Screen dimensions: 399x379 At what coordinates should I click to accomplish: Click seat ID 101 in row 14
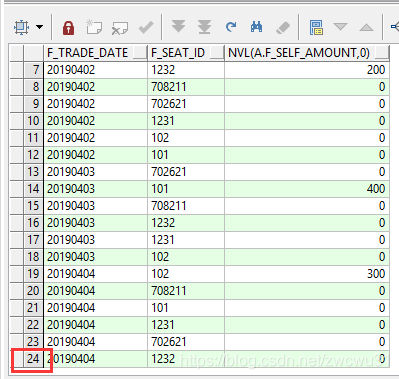pos(160,189)
